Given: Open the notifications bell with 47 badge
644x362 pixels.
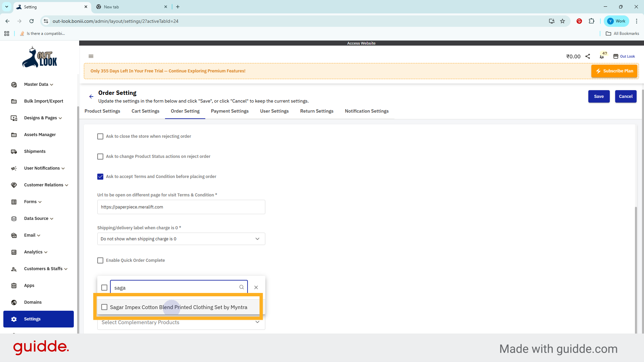Looking at the screenshot, I should 602,56.
